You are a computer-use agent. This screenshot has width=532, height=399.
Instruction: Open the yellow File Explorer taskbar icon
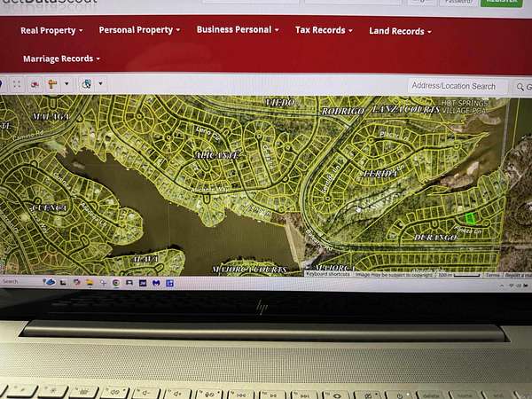tap(90, 283)
